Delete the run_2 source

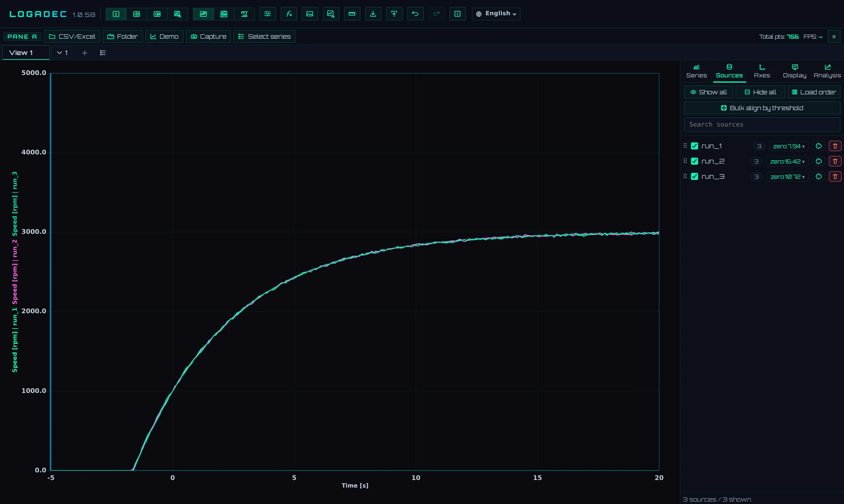[x=835, y=161]
